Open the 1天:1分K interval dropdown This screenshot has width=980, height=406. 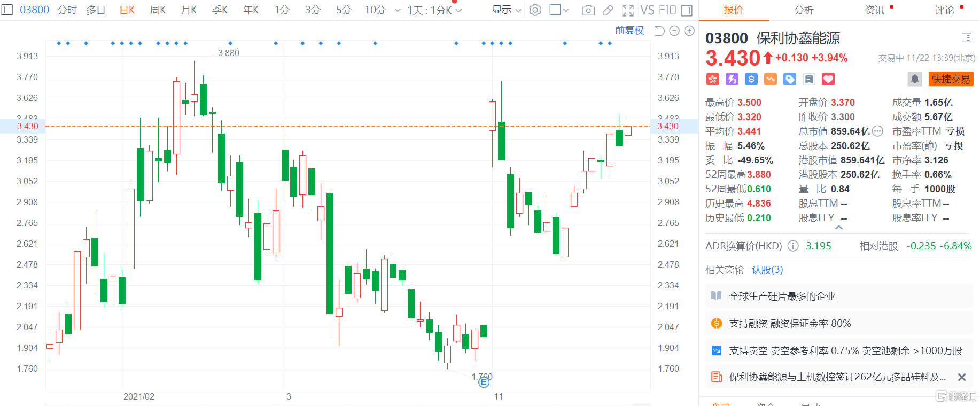click(x=434, y=10)
